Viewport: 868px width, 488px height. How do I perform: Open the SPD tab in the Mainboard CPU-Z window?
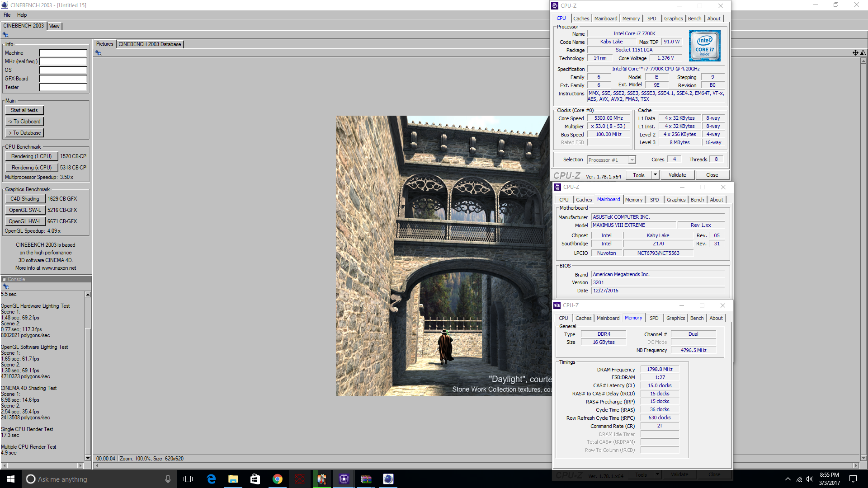pyautogui.click(x=654, y=200)
